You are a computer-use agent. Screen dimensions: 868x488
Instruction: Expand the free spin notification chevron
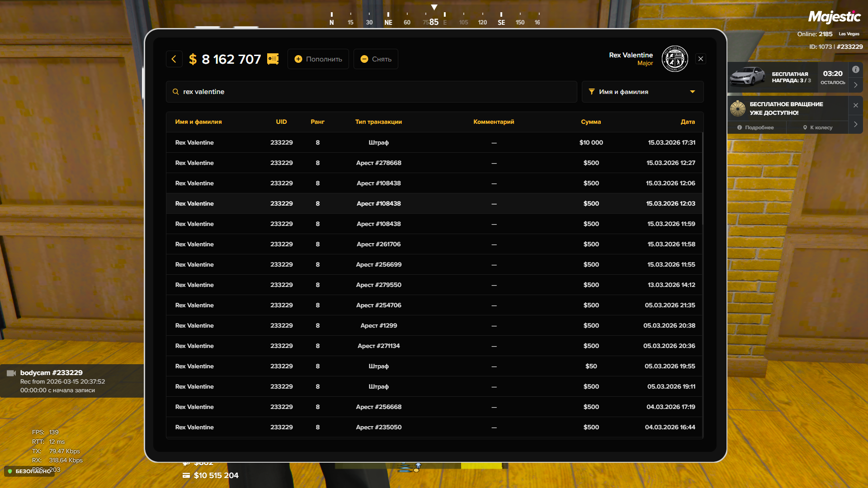tap(855, 124)
